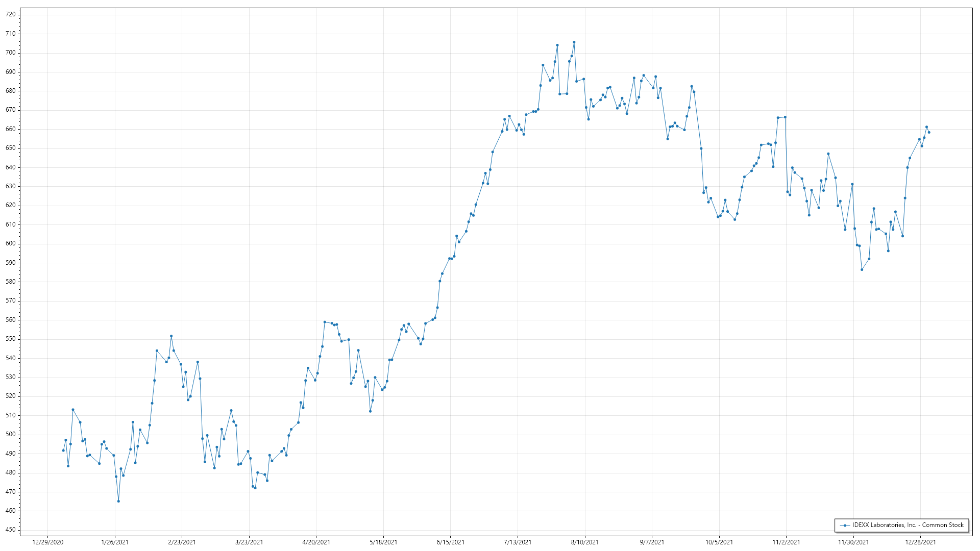
Task: Select the 4/20/2021 x-axis date label
Action: click(316, 542)
